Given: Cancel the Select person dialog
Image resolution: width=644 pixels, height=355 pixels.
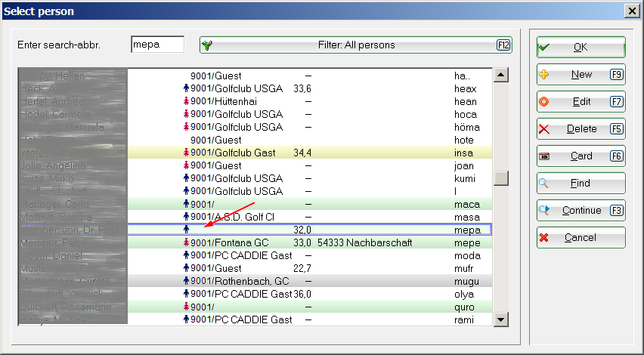Looking at the screenshot, I should click(581, 238).
